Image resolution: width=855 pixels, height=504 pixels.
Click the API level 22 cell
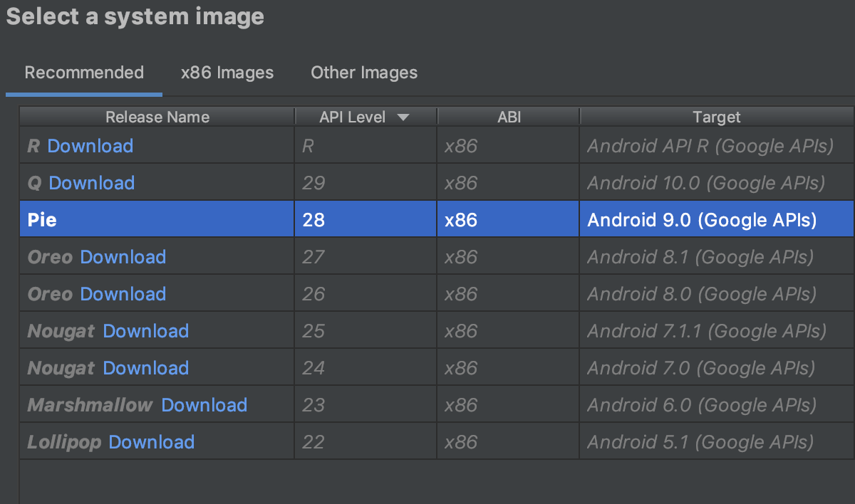pos(366,442)
